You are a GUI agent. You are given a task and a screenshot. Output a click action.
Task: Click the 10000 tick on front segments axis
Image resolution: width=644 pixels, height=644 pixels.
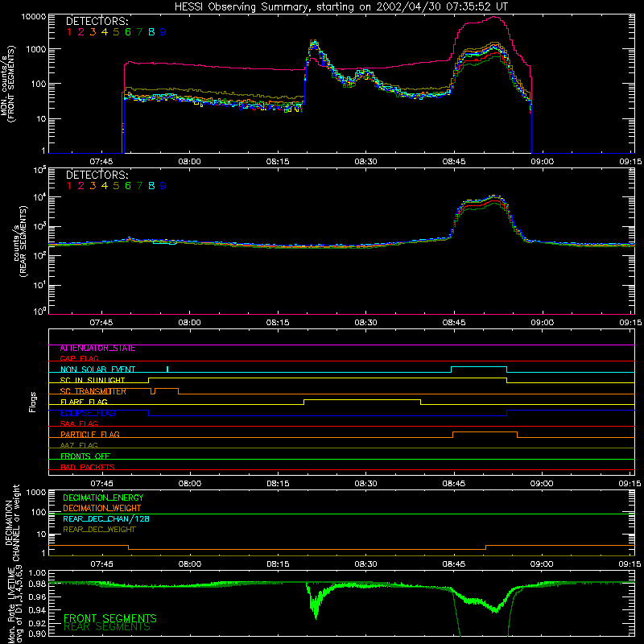[34, 17]
